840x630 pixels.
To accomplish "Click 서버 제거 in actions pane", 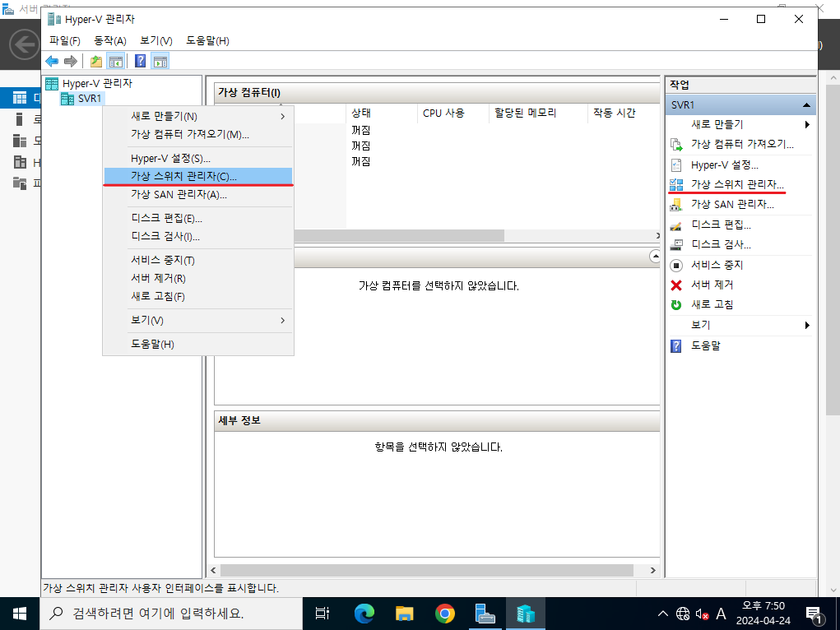I will tap(712, 285).
